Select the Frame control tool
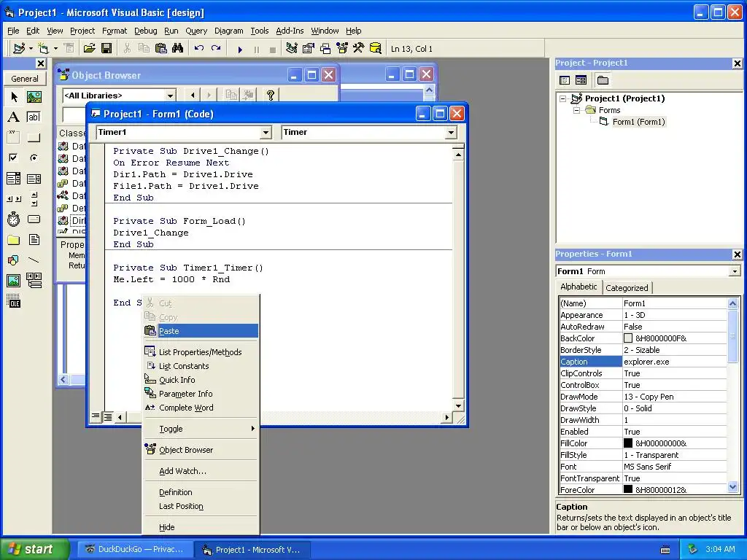Image resolution: width=747 pixels, height=560 pixels. pyautogui.click(x=14, y=138)
